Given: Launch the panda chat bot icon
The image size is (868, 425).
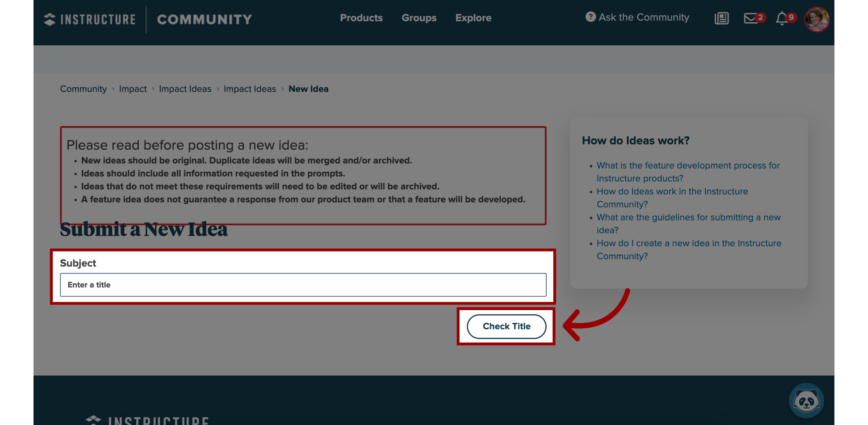Looking at the screenshot, I should [x=806, y=401].
